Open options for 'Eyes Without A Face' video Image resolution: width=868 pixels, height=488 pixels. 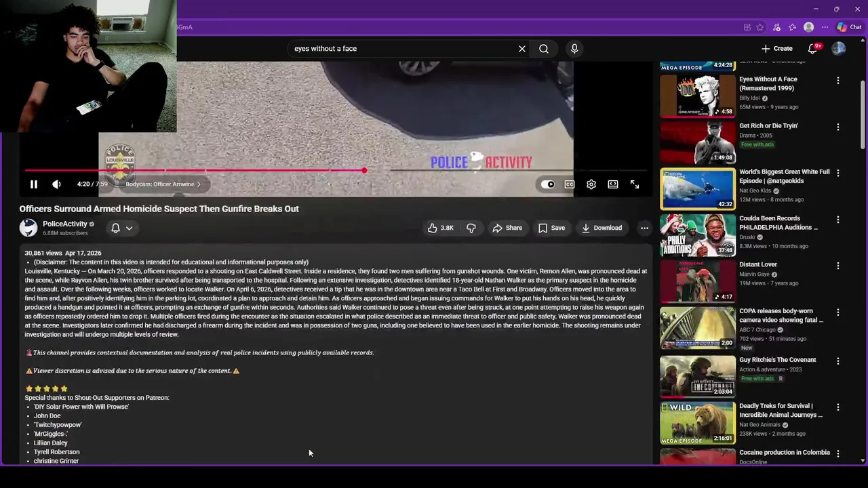click(838, 81)
